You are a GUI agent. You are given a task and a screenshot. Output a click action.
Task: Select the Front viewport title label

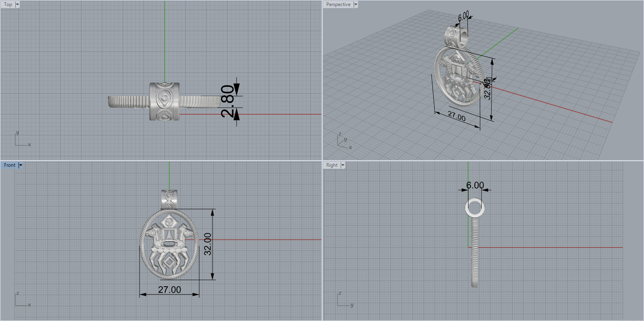pyautogui.click(x=10, y=165)
